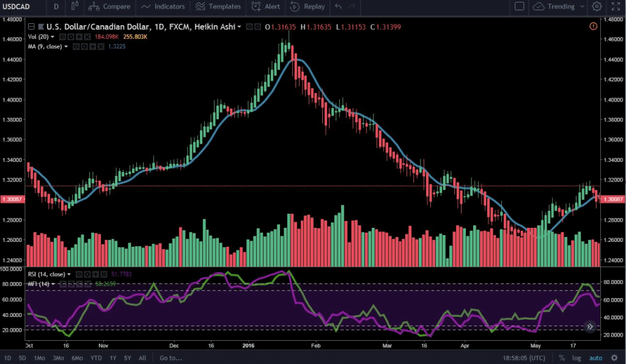Open chart settings gear
This screenshot has height=364, width=626.
(x=597, y=7)
